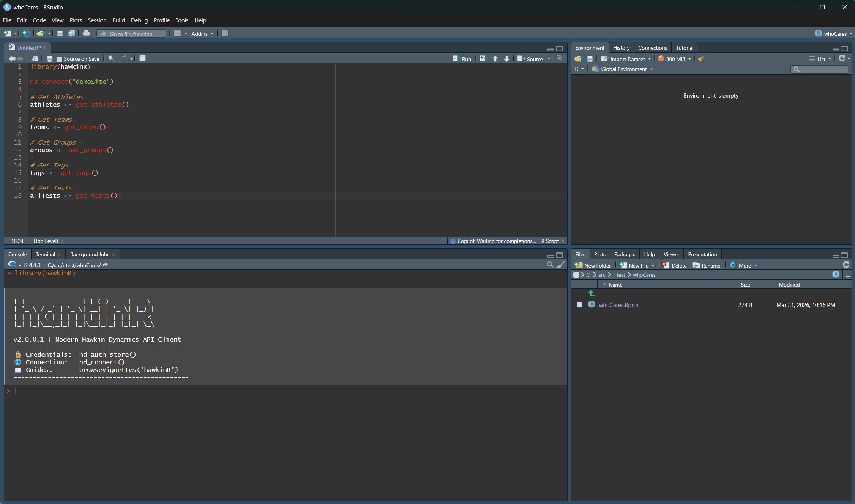This screenshot has height=504, width=855.
Task: Enable the Source on Save checkbox
Action: 60,58
